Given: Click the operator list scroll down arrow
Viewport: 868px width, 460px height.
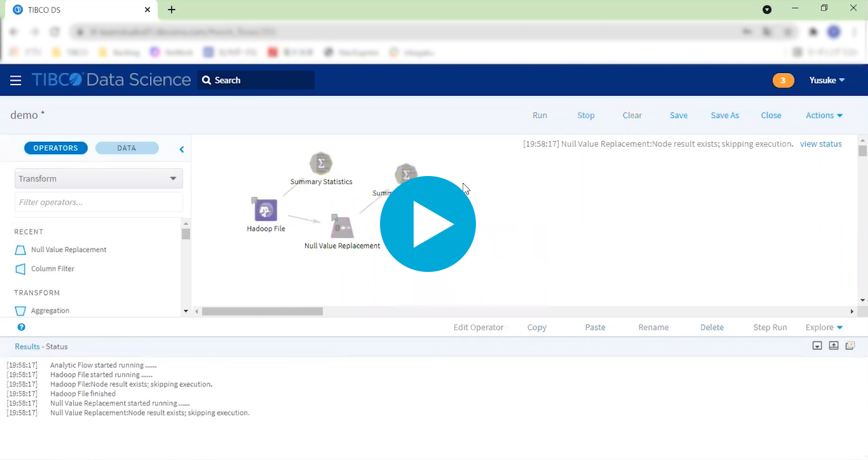Looking at the screenshot, I should point(186,311).
